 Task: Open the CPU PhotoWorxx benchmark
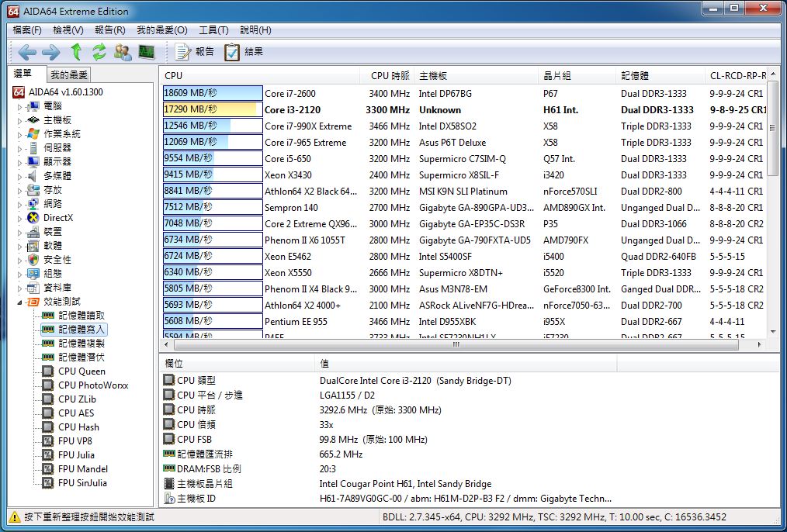coord(85,385)
